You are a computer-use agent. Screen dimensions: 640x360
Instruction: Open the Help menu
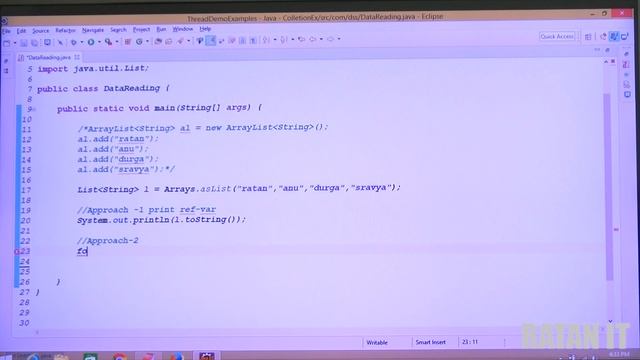click(x=205, y=29)
